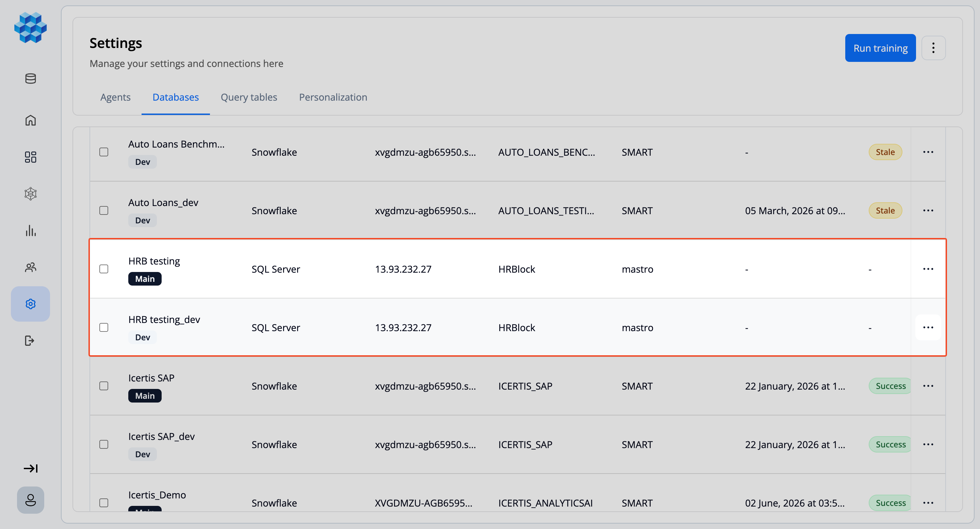980x529 pixels.
Task: Open the user profile avatar icon
Action: [30, 500]
